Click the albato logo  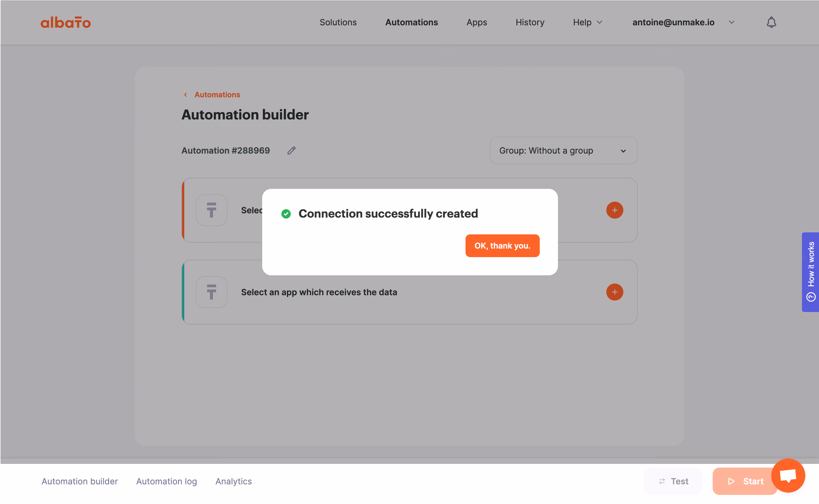tap(66, 22)
